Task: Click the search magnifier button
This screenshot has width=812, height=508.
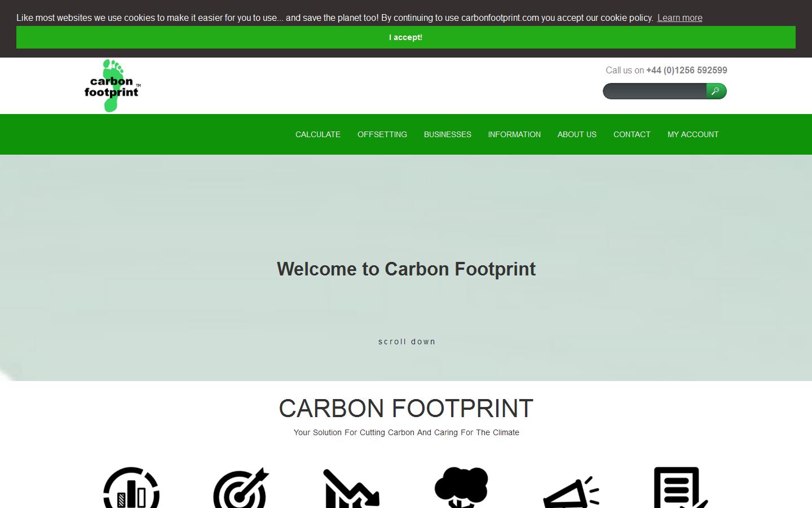Action: coord(716,91)
